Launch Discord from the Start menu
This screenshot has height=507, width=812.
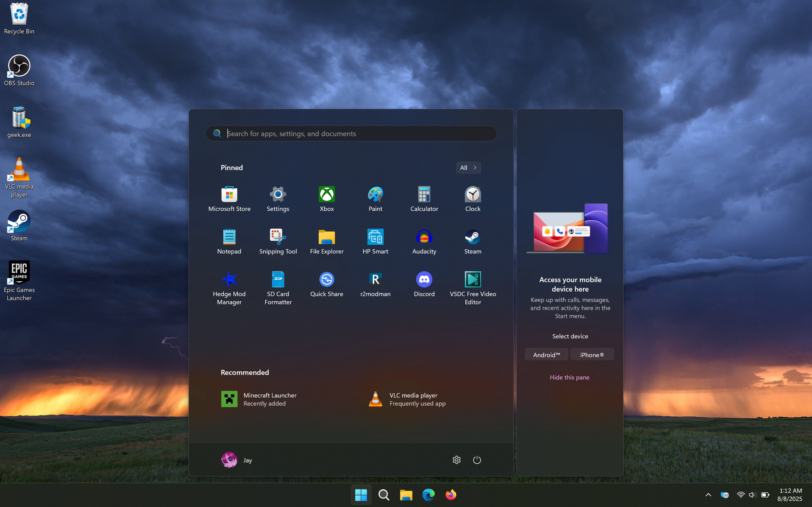[424, 284]
